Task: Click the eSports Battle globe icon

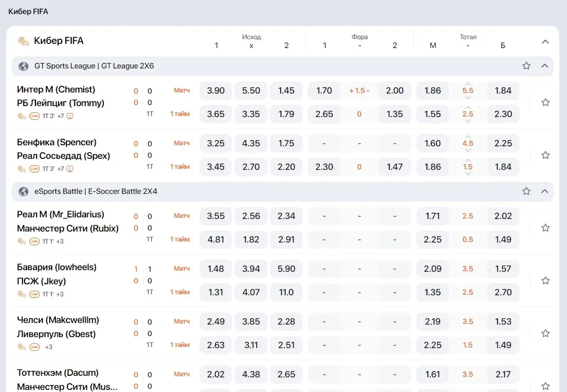Action: click(24, 192)
